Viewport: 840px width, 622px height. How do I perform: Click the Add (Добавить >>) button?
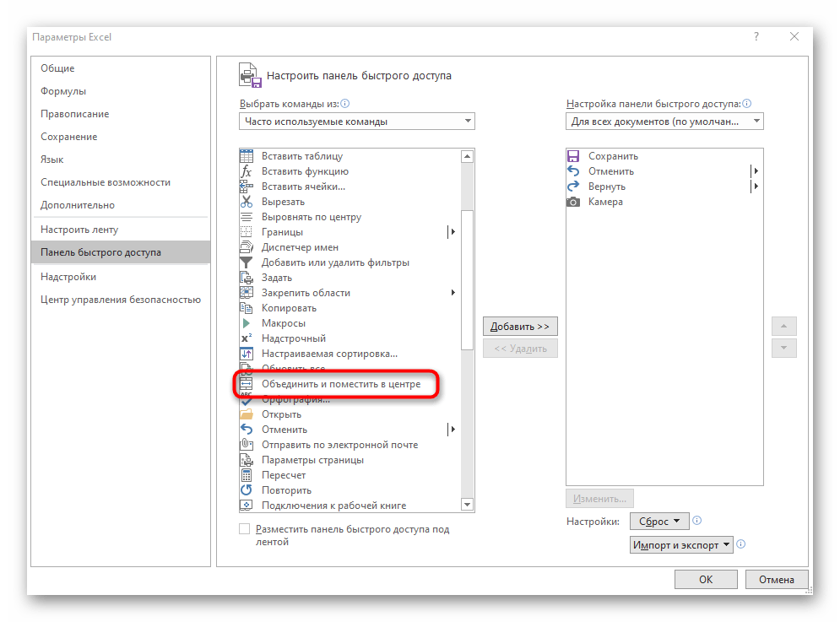(520, 327)
